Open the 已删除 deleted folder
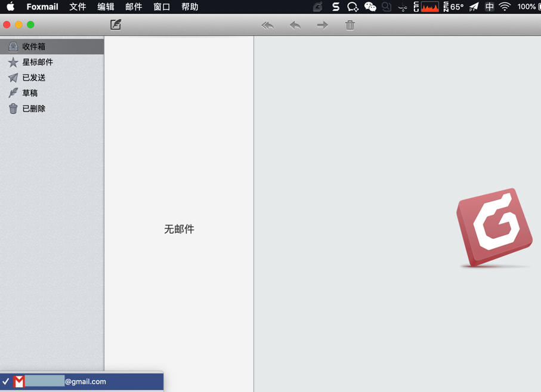541x392 pixels. click(52, 109)
